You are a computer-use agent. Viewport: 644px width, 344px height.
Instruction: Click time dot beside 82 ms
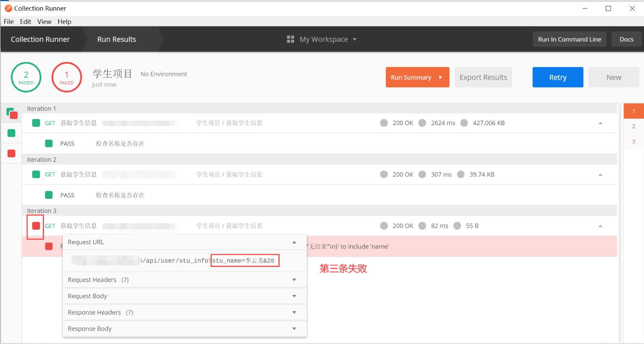[x=422, y=226]
